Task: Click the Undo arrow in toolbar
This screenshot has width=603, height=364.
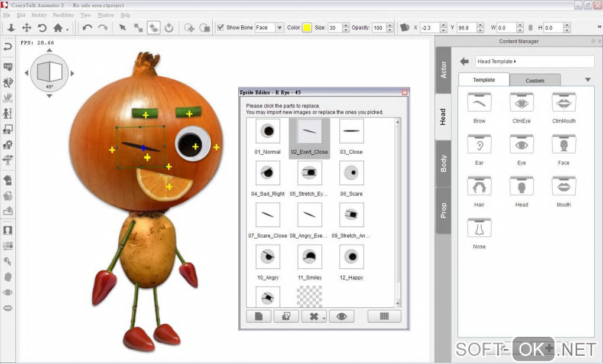Action: [x=87, y=28]
